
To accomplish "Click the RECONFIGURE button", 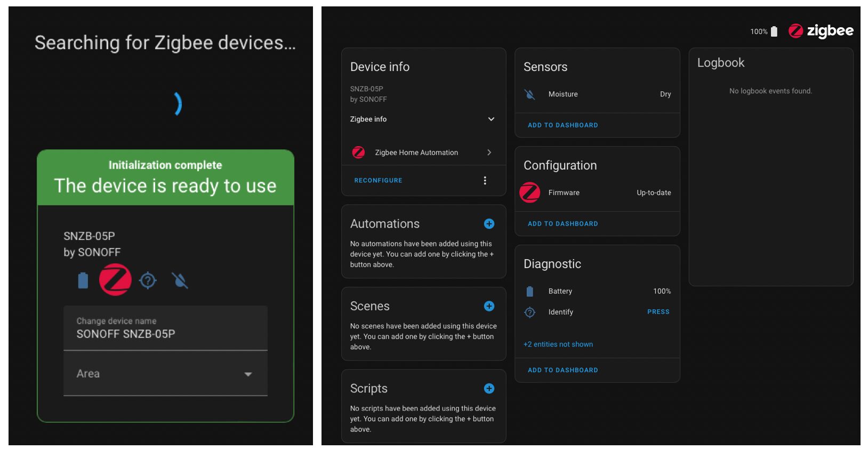I will coord(379,181).
